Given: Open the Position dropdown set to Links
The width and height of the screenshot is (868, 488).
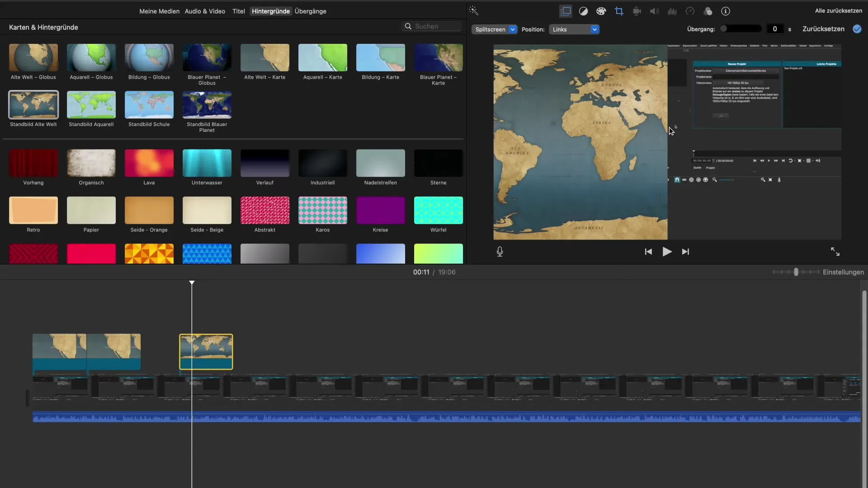Looking at the screenshot, I should click(x=574, y=29).
